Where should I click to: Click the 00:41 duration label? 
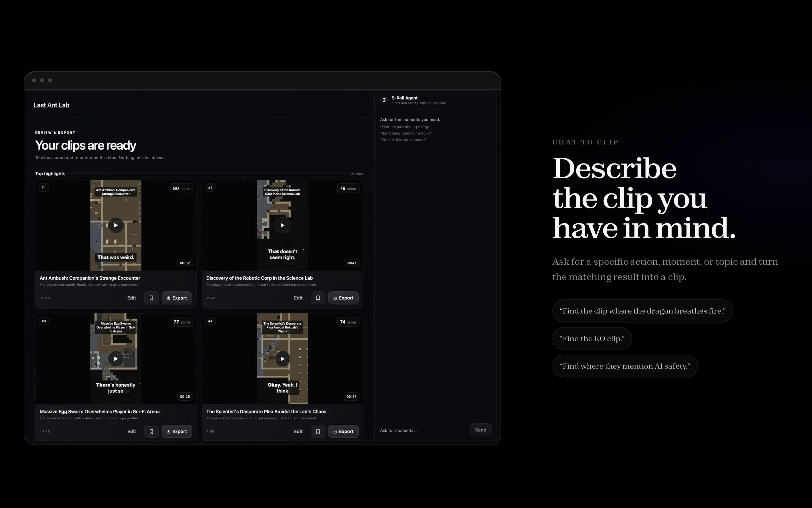coord(351,263)
